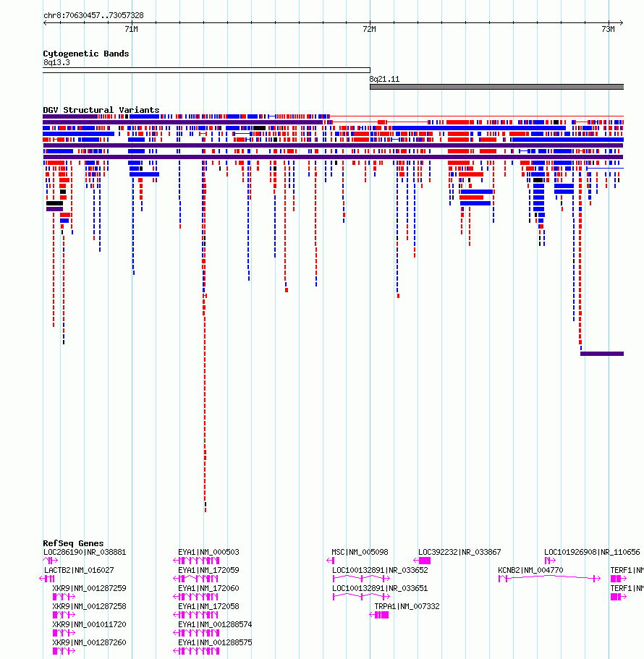Click the chr8:70630457..73057328 coordinate label

click(93, 15)
